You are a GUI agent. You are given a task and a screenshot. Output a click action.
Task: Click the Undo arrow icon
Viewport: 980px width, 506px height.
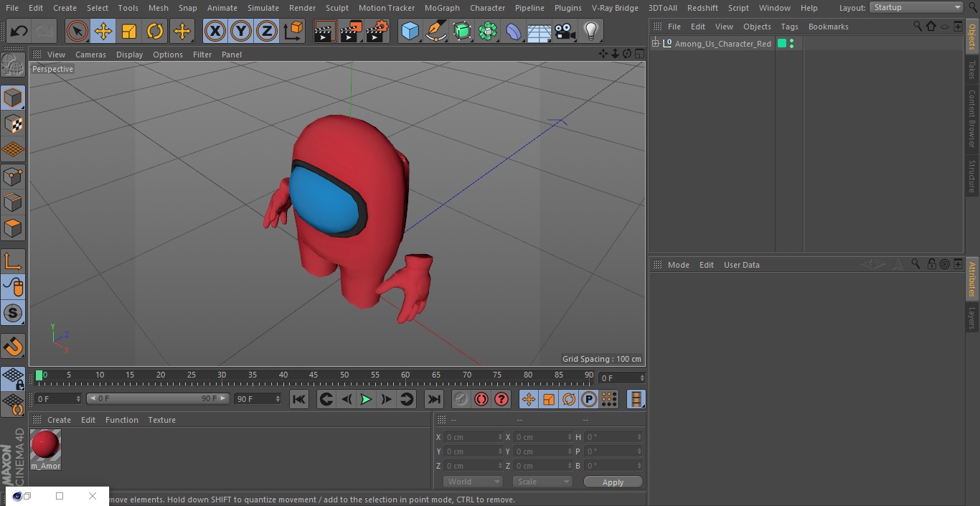19,31
